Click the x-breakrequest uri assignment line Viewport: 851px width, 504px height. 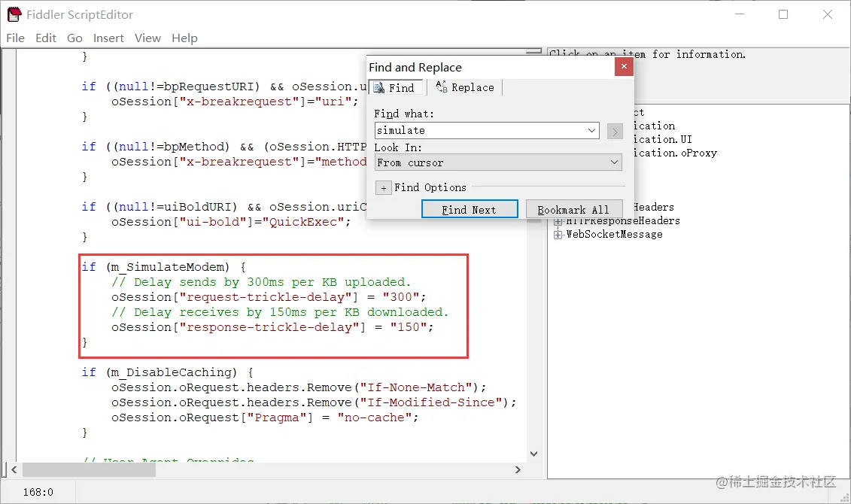[x=235, y=102]
